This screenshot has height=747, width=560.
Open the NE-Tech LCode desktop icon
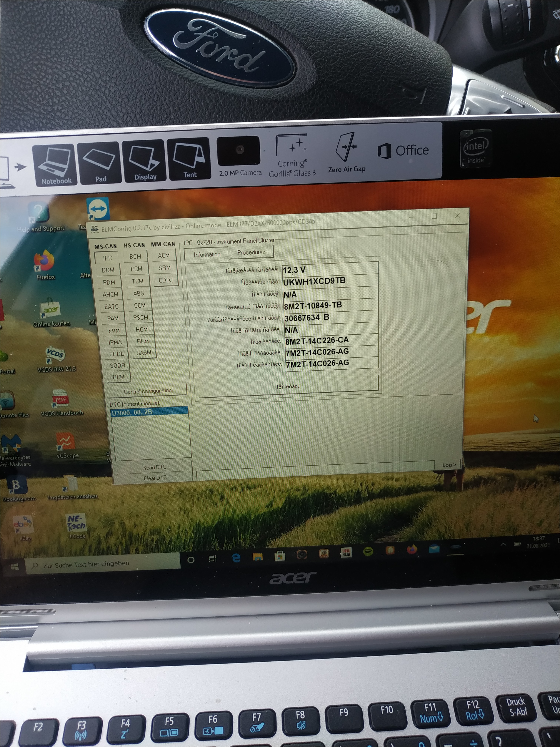(76, 523)
